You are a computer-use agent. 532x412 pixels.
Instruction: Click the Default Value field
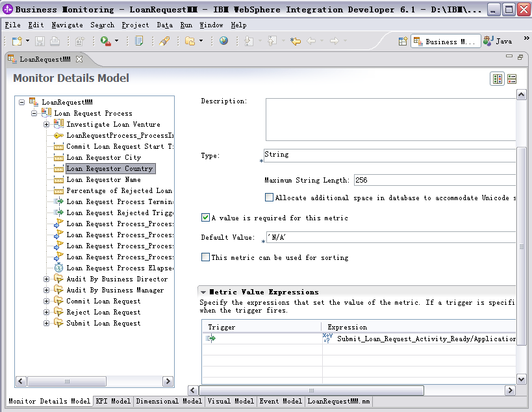391,237
